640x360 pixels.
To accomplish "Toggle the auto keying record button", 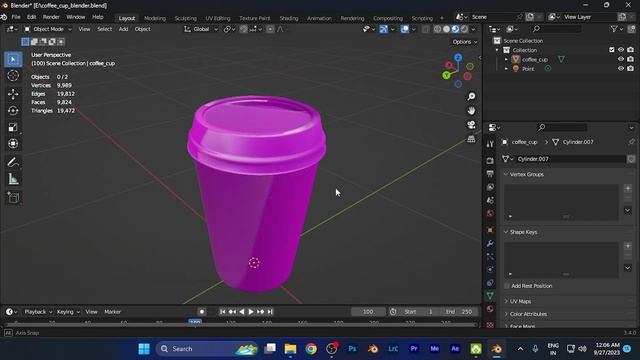I will tap(202, 312).
